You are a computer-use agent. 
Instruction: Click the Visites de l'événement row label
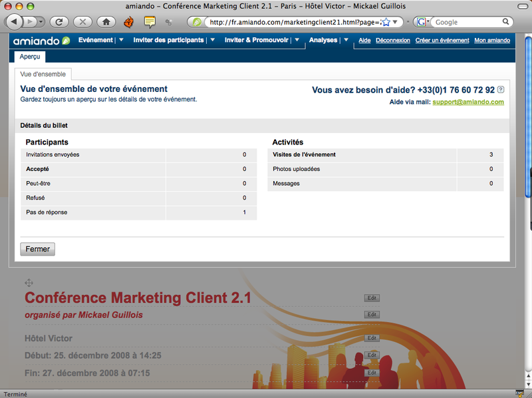pos(304,154)
